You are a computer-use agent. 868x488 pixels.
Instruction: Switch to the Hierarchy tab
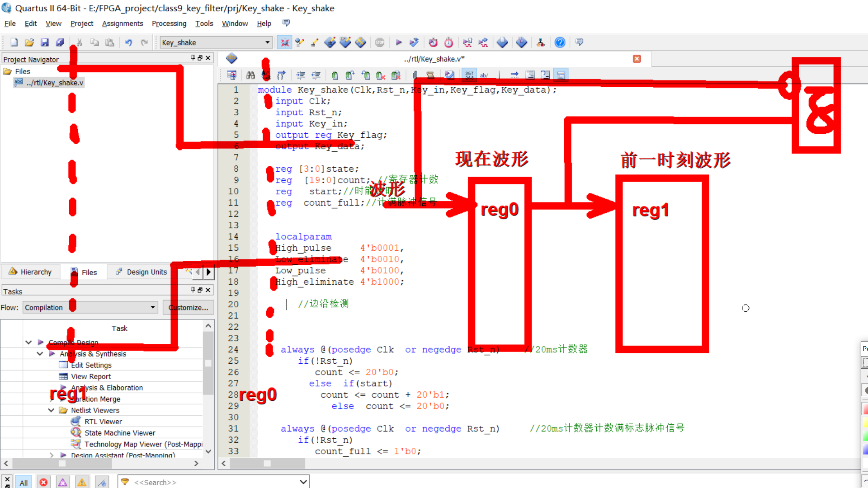30,272
